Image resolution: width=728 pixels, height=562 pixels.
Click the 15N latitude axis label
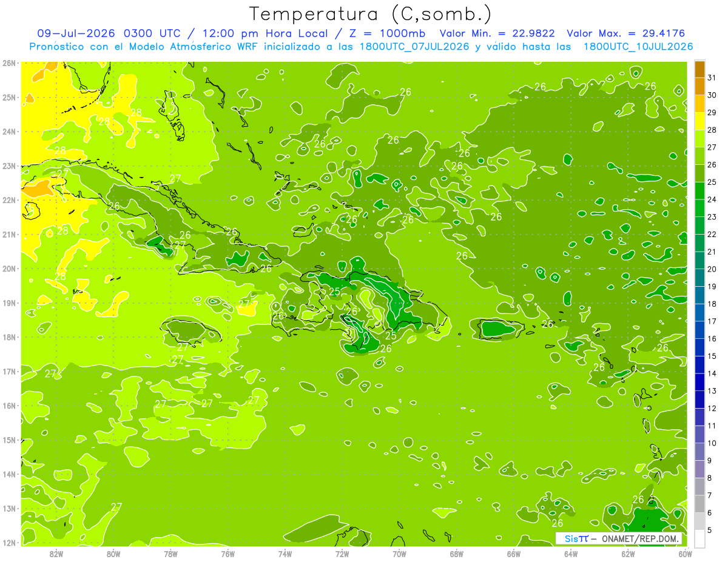pos(9,440)
